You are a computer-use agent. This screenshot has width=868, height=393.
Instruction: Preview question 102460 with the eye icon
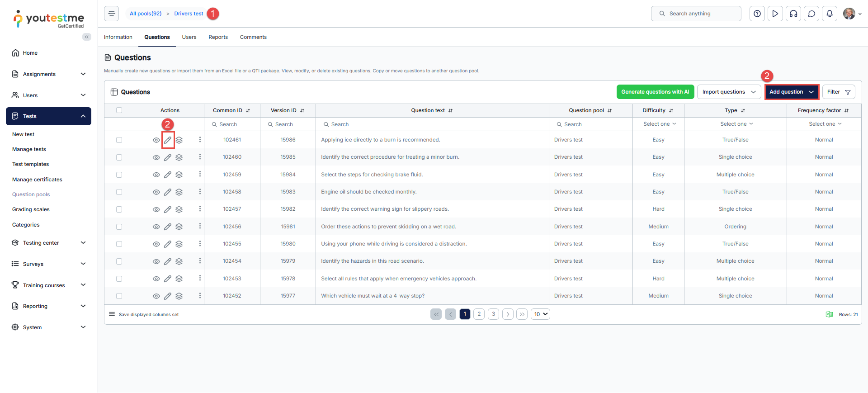coord(156,157)
